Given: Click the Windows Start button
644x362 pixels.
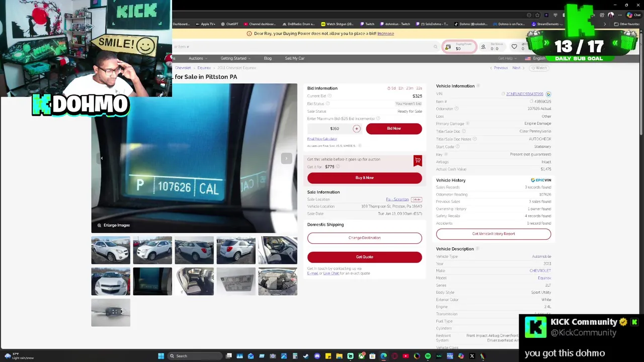Looking at the screenshot, I should 161,356.
